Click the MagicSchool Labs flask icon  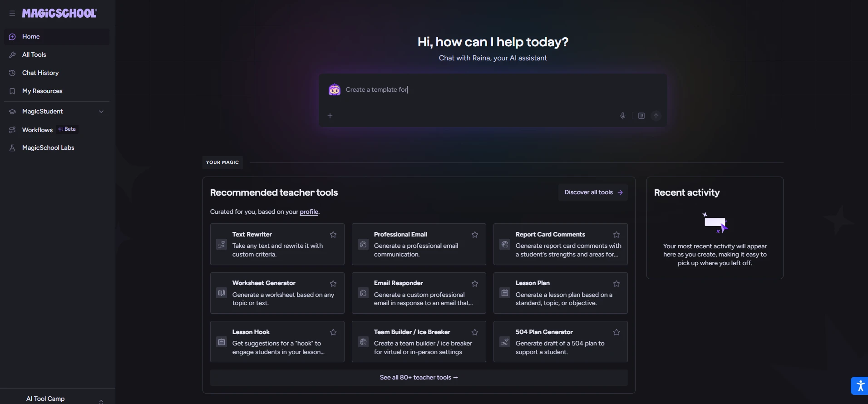tap(12, 148)
